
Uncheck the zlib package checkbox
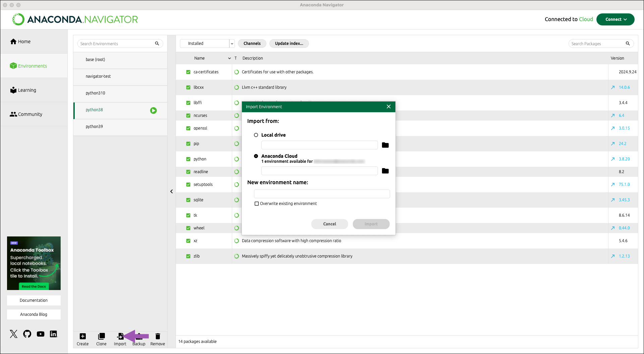click(x=188, y=256)
